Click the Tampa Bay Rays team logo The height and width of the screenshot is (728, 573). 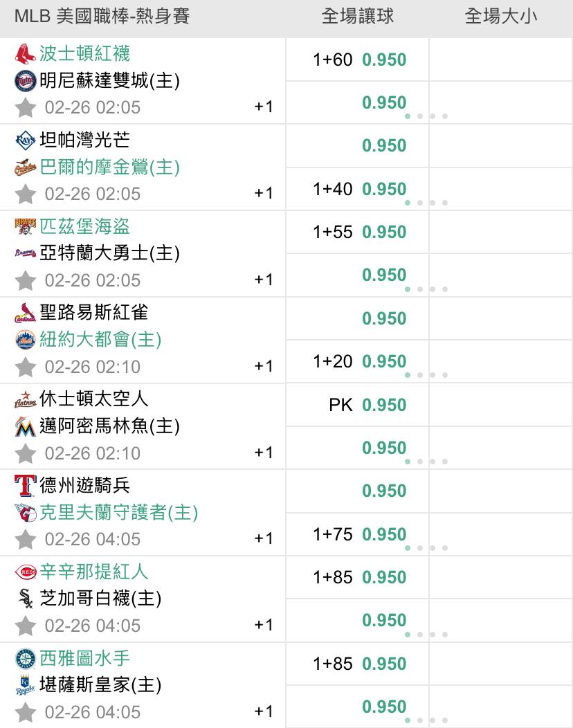point(25,140)
